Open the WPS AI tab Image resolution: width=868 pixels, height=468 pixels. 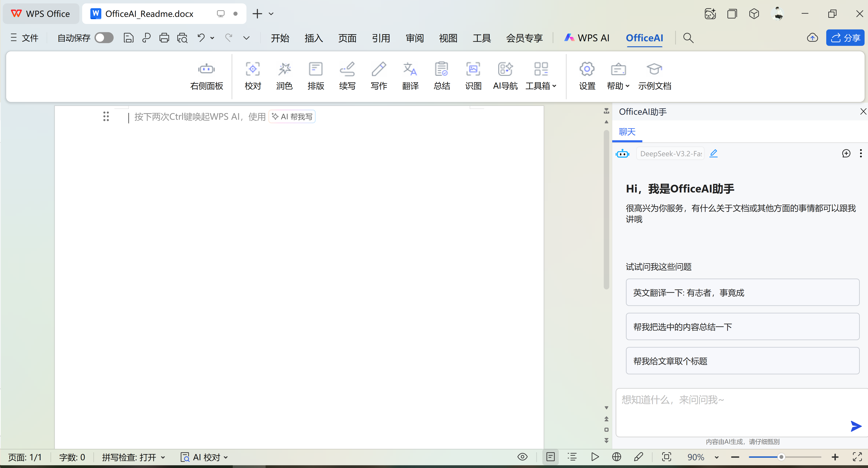tap(587, 38)
